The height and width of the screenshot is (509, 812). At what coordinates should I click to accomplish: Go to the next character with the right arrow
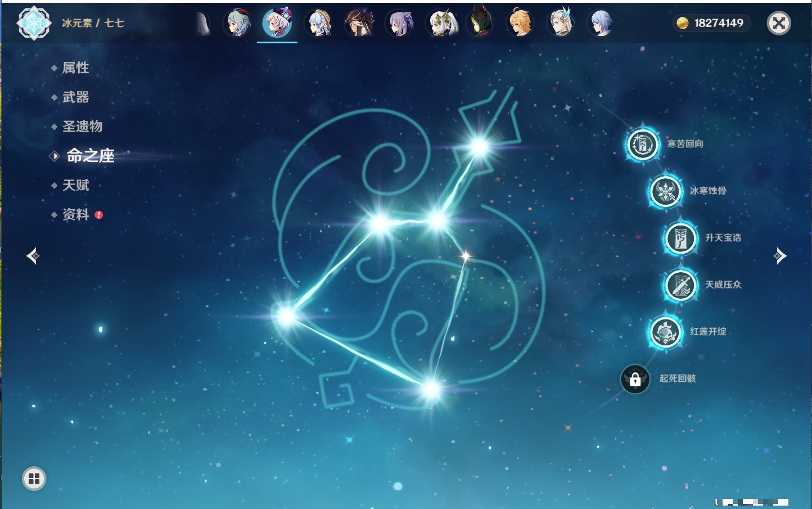[x=780, y=256]
